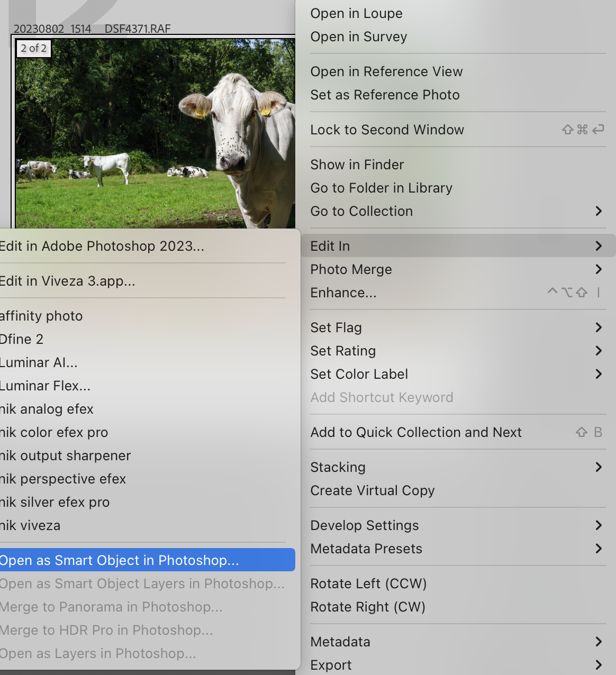Screen dimensions: 616x675
Task: Open the Photo Merge submenu
Action: point(351,269)
